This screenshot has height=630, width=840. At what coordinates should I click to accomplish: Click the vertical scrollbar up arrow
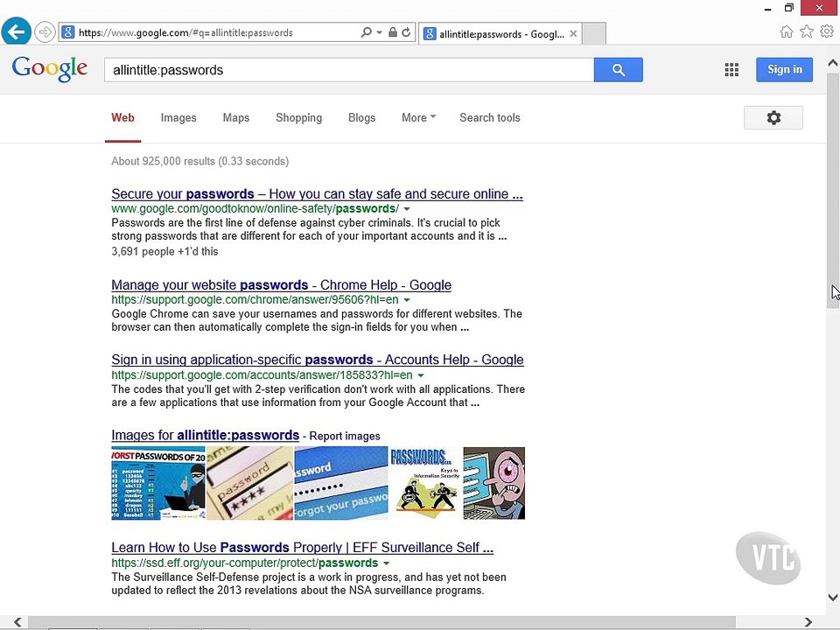pos(832,63)
